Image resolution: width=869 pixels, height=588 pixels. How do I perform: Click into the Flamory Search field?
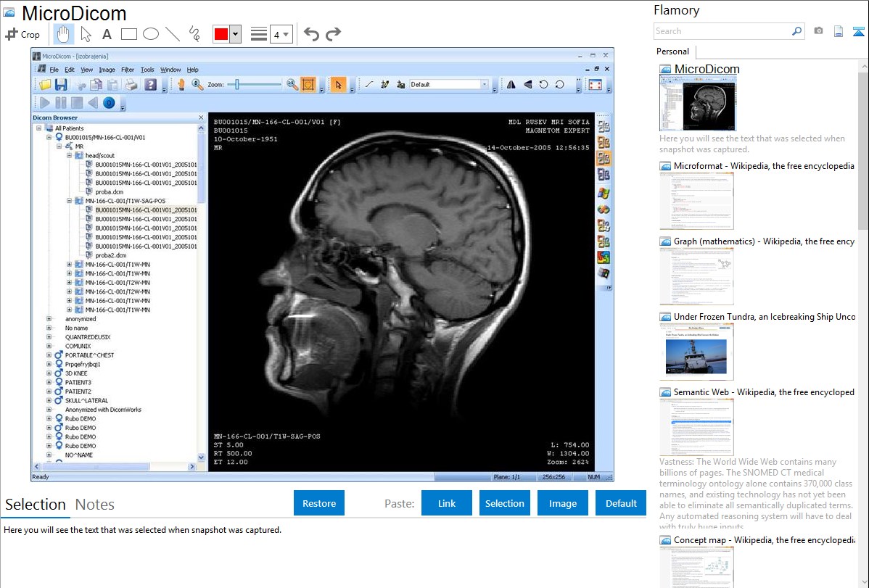pyautogui.click(x=722, y=31)
